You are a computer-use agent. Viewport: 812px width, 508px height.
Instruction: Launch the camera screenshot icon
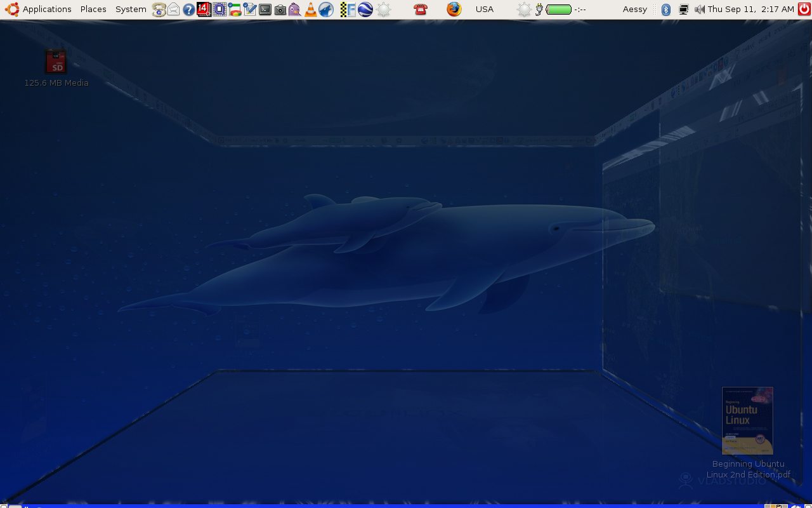point(280,10)
